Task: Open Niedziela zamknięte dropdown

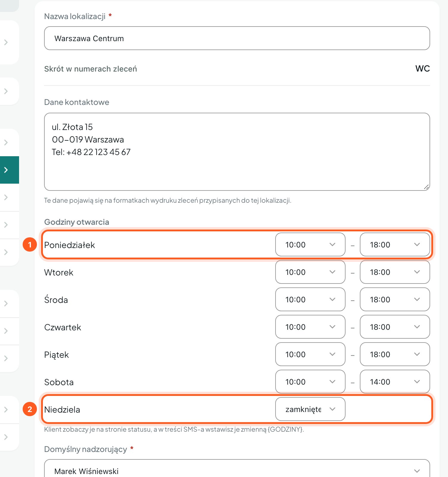Action: (x=310, y=409)
